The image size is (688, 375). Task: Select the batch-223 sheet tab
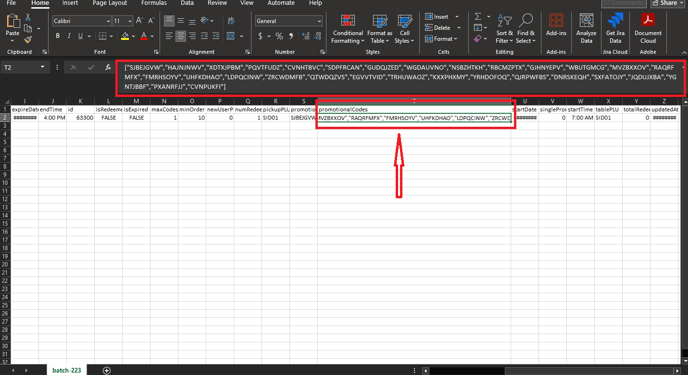click(x=67, y=371)
